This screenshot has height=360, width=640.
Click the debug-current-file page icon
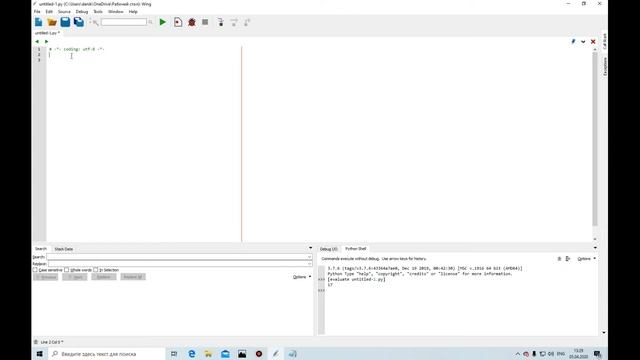178,22
